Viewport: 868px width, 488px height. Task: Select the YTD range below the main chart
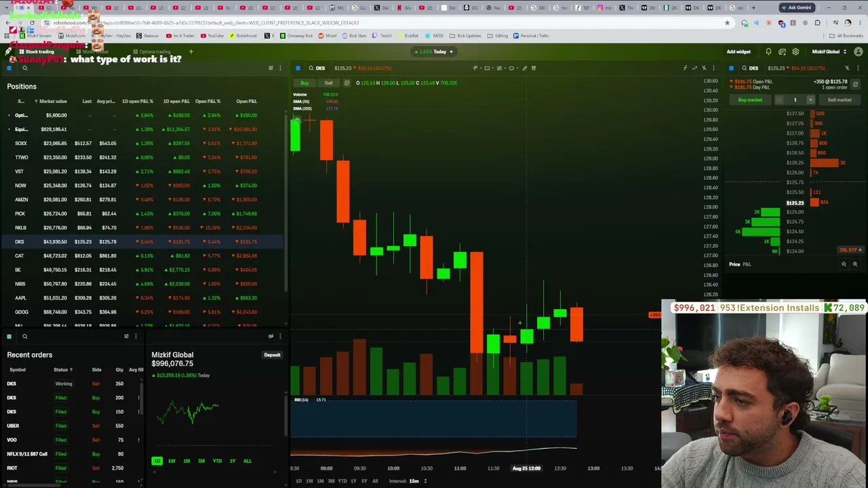342,481
